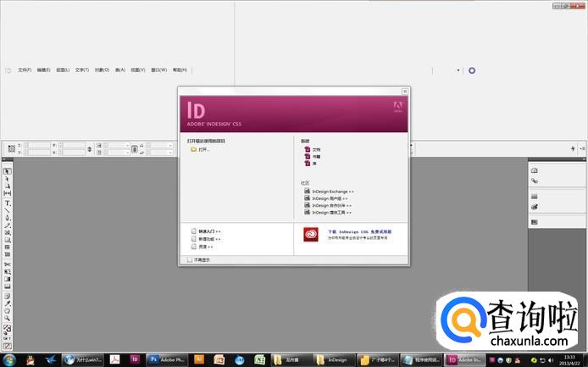Open the 编辑(E) menu
The width and height of the screenshot is (588, 367).
(43, 70)
